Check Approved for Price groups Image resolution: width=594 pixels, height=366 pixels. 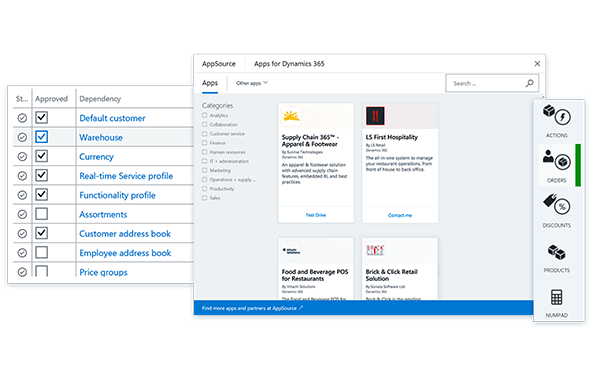(x=42, y=271)
